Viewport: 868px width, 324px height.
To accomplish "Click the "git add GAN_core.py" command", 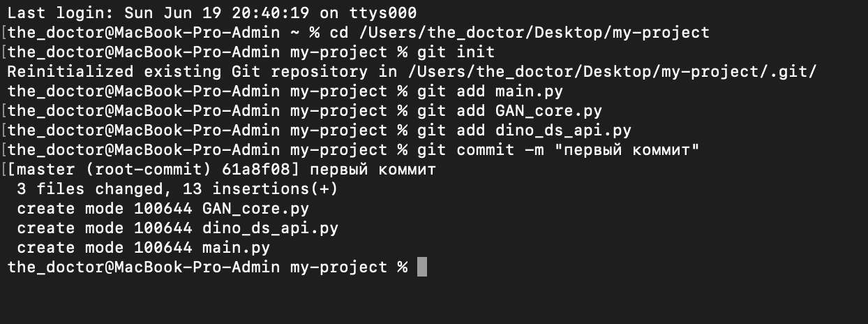I will [509, 110].
